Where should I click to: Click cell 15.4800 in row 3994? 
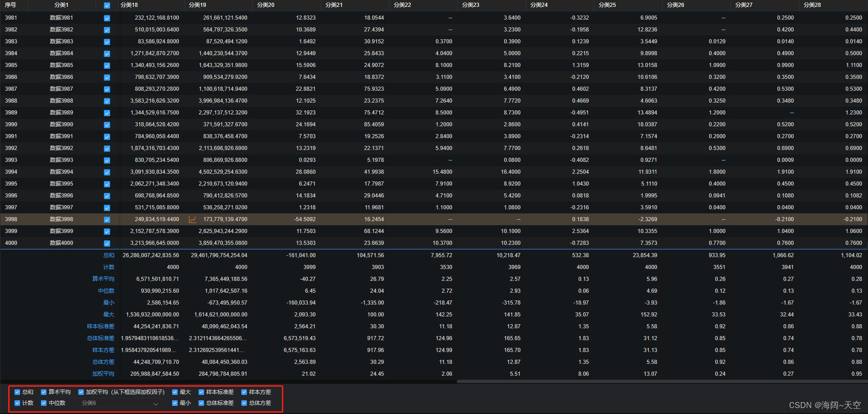[442, 172]
